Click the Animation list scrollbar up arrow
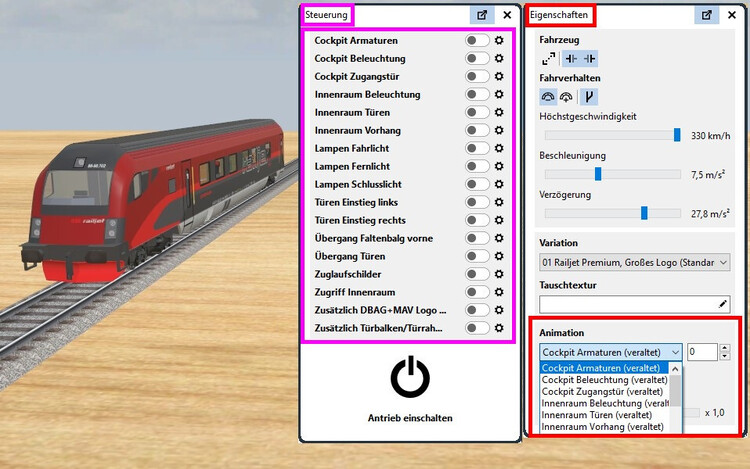Screen dimensions: 750x469 (x=675, y=369)
